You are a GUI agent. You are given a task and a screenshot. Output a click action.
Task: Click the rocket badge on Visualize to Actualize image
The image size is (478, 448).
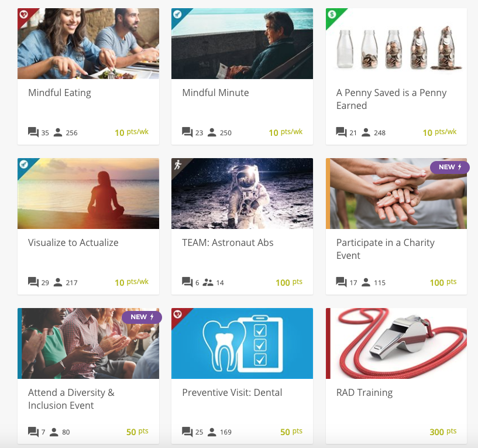click(24, 164)
